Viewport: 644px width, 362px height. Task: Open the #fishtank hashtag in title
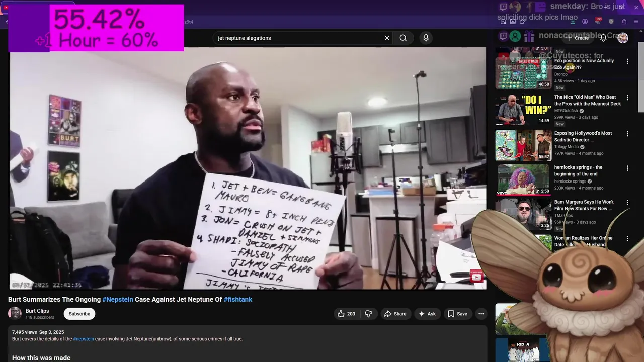point(238,299)
